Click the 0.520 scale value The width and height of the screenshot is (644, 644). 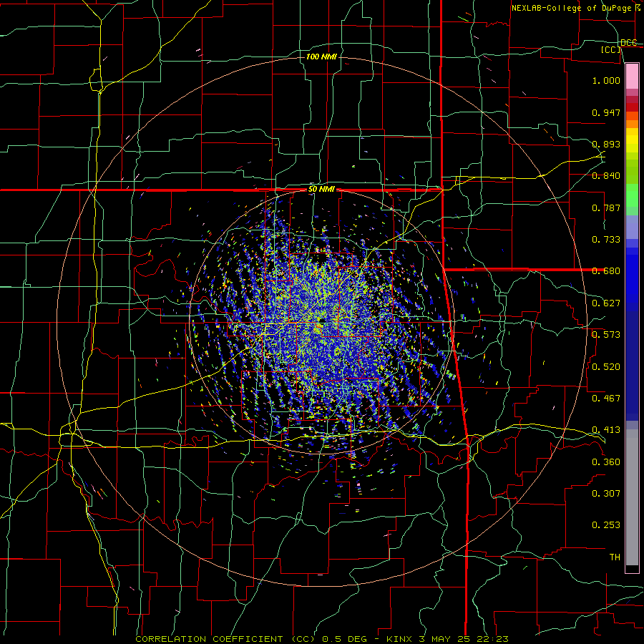coord(606,367)
